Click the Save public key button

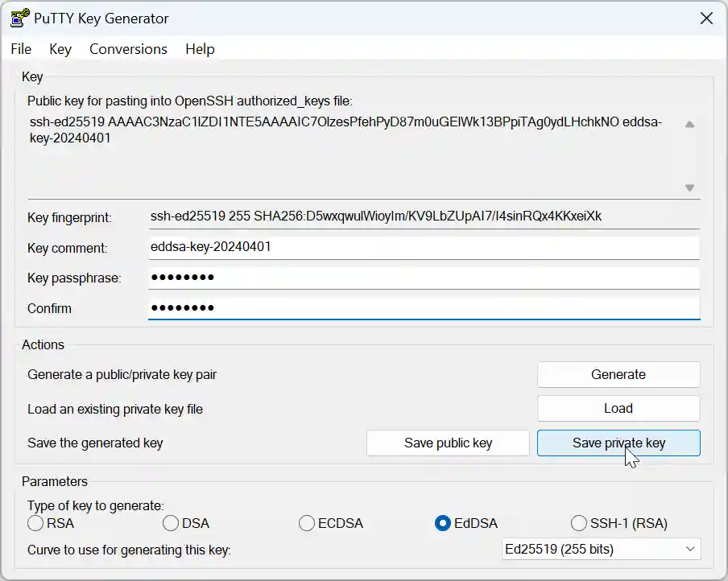[x=448, y=443]
